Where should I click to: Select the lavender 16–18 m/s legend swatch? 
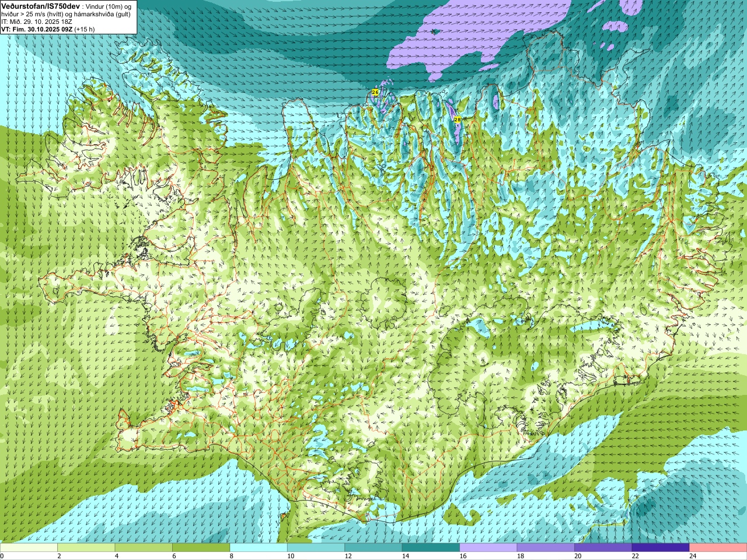488,548
